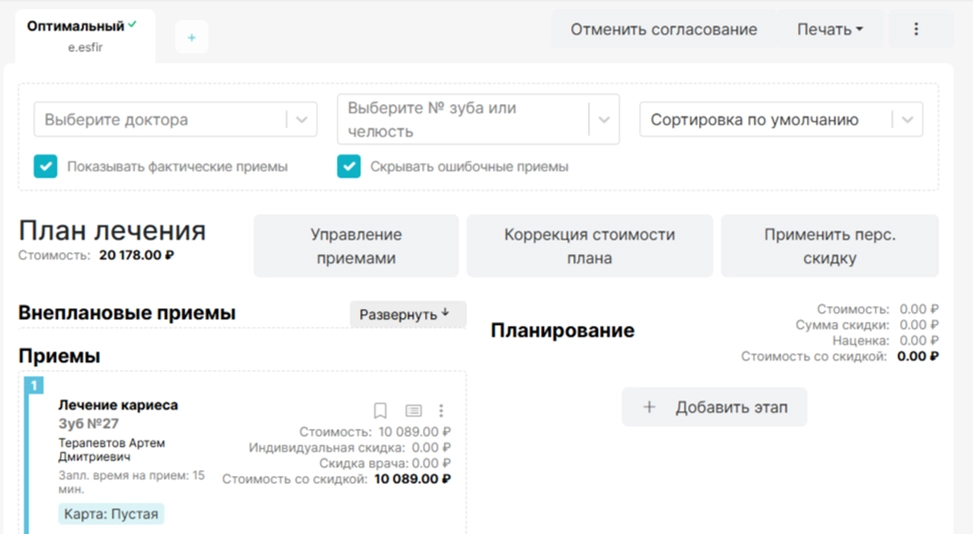Click Отменить согласование button

point(663,30)
